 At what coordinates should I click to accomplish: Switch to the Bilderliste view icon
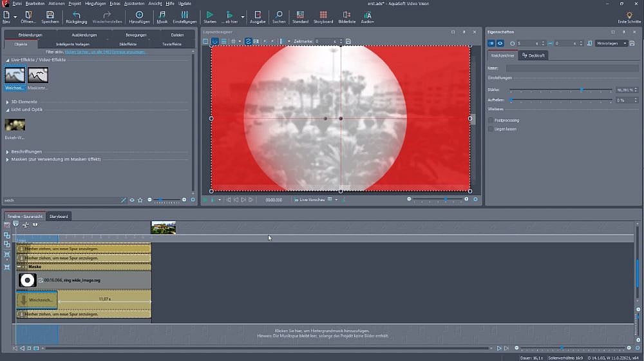[347, 15]
